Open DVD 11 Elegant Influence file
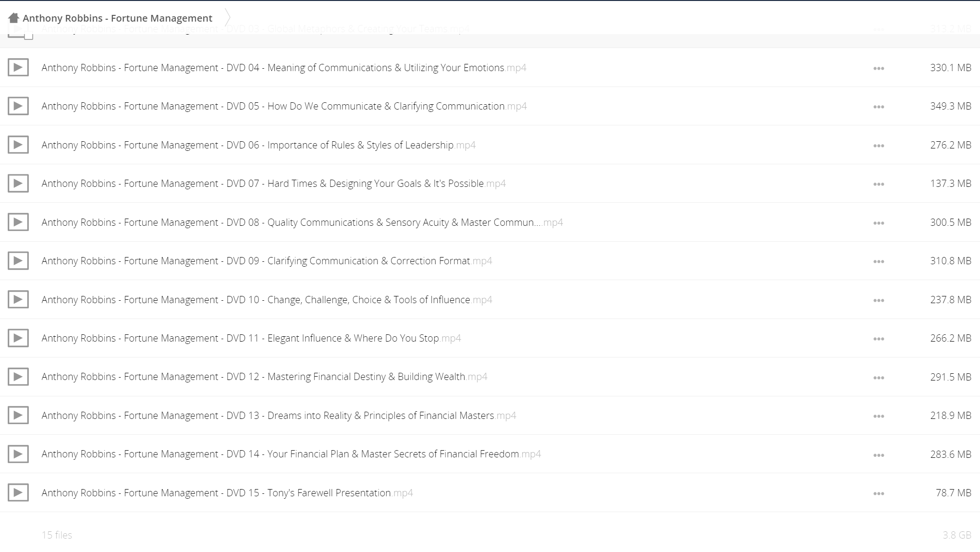Viewport: 980px width, 552px height. click(251, 338)
